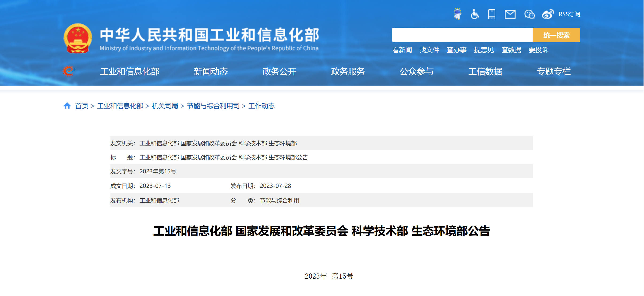
Task: Select the 标题 row value text
Action: tap(224, 157)
